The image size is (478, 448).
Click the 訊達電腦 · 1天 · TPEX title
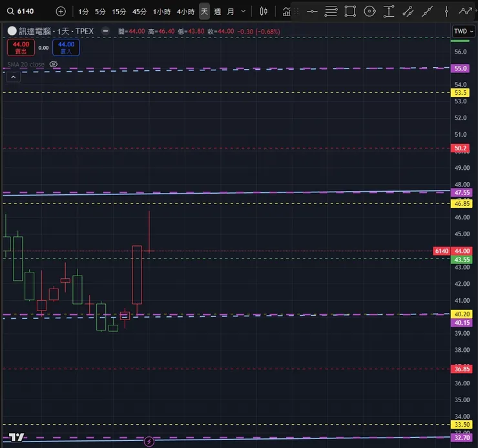[x=56, y=31]
